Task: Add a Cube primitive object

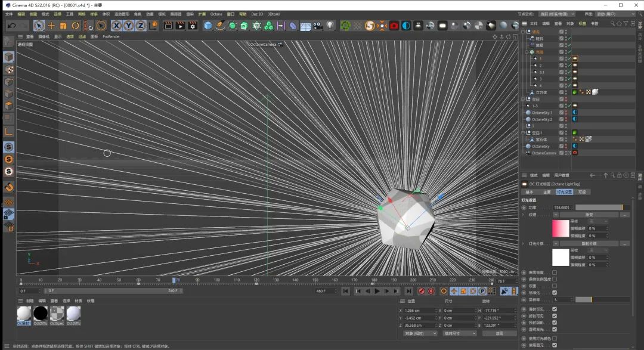Action: pyautogui.click(x=208, y=26)
